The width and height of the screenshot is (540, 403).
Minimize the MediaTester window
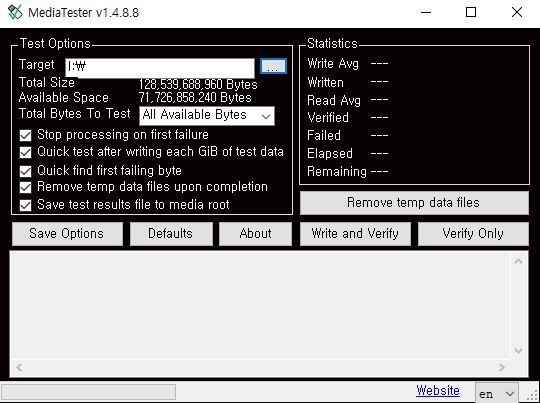coord(426,13)
